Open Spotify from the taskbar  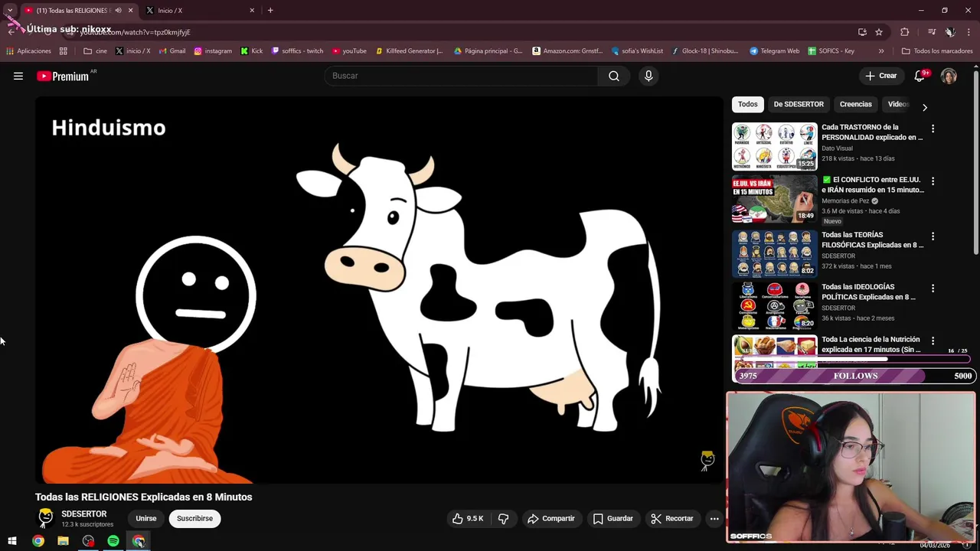tap(113, 541)
